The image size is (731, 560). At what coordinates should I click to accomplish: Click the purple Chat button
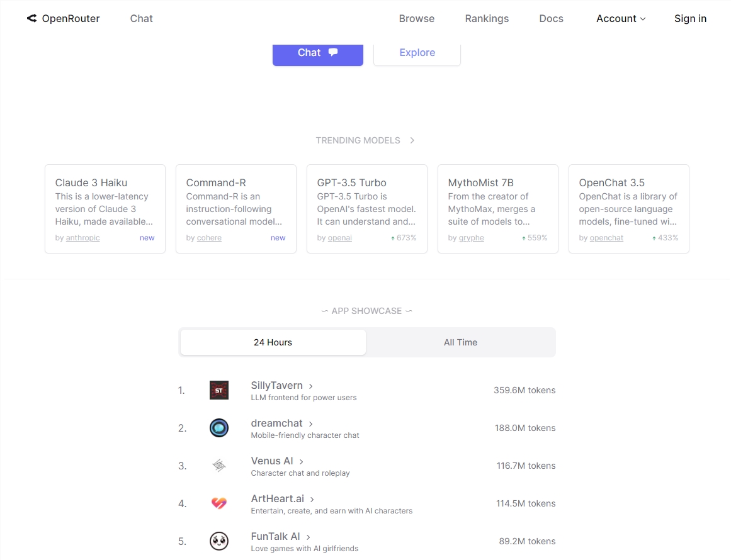click(318, 55)
